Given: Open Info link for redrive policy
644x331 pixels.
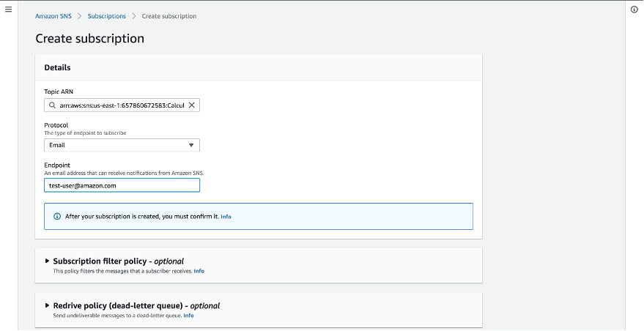Looking at the screenshot, I should (188, 316).
